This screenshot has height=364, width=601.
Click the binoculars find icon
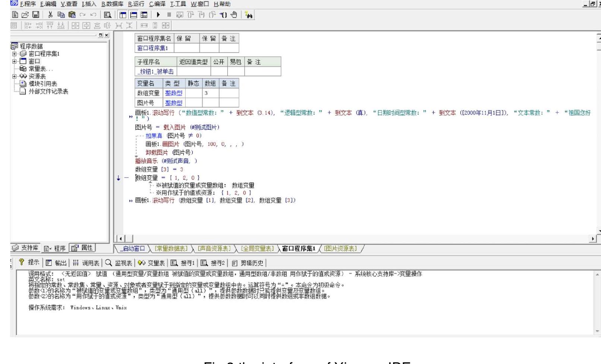pos(249,15)
